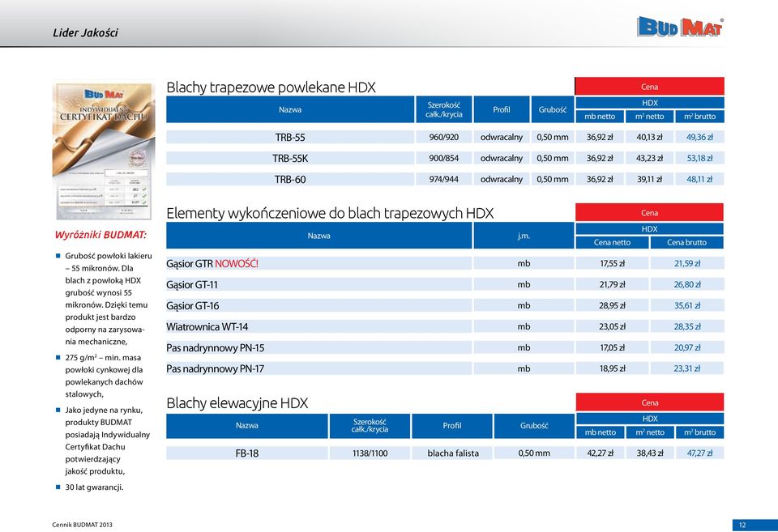The width and height of the screenshot is (778, 532).
Task: Click TRB-60 gross price 48,11 zł
Action: coord(699,180)
